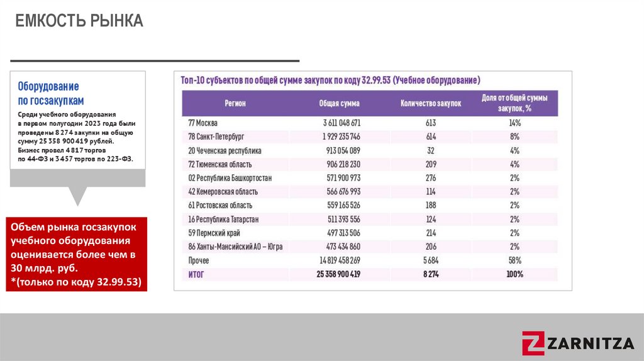Click the red box about 30 млрд. руб.
Viewport: 644px width, 361px height.
click(76, 254)
